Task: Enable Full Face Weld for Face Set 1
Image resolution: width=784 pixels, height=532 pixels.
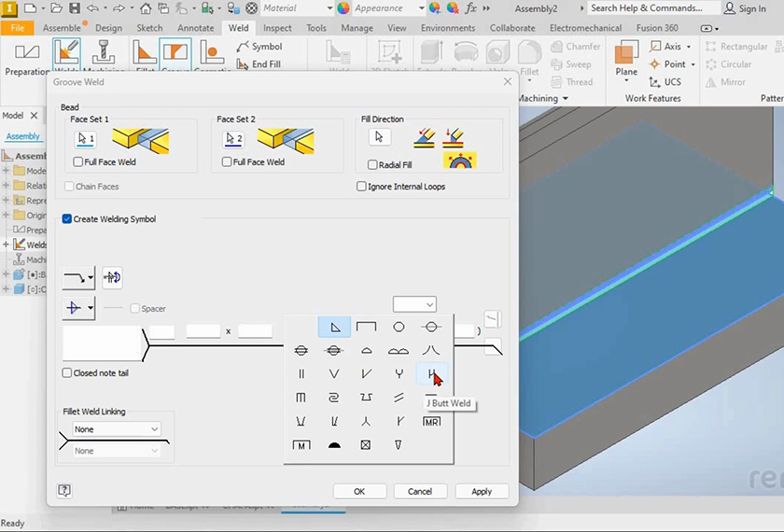Action: click(78, 162)
